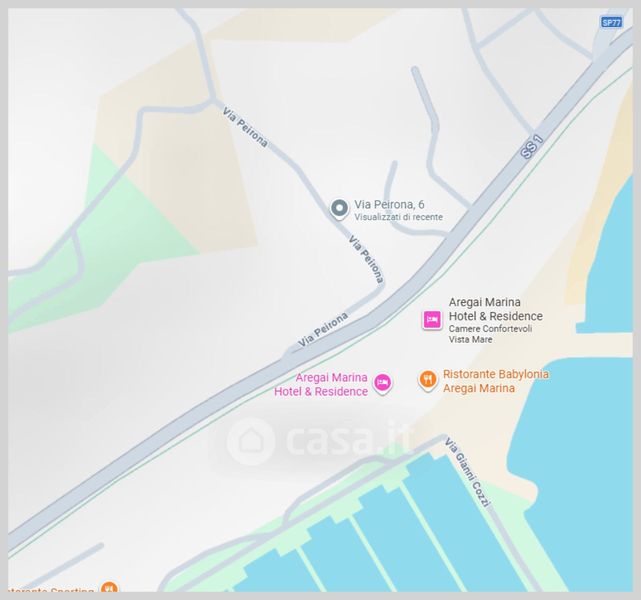Screen dimensions: 641x600
Task: Click the casa.it watermark text
Action: (347, 441)
